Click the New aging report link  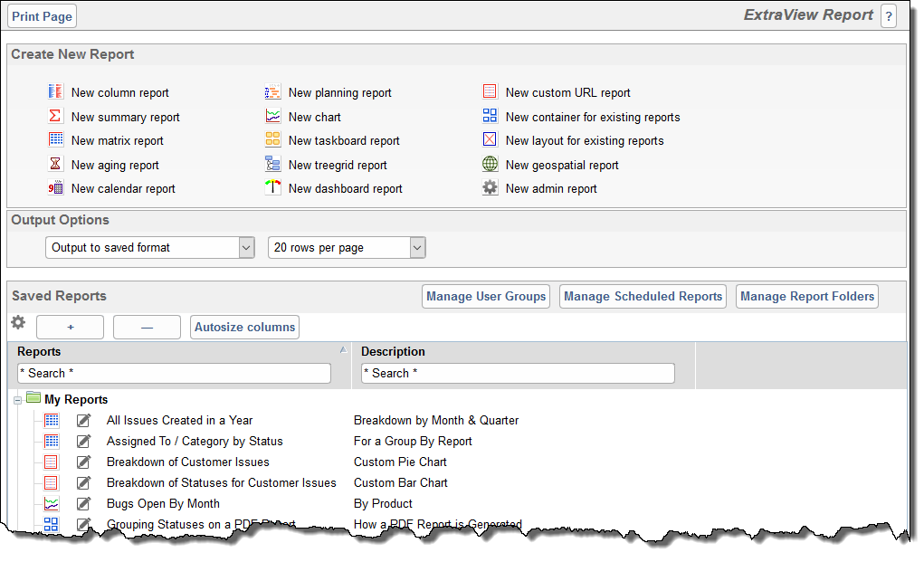pos(115,165)
